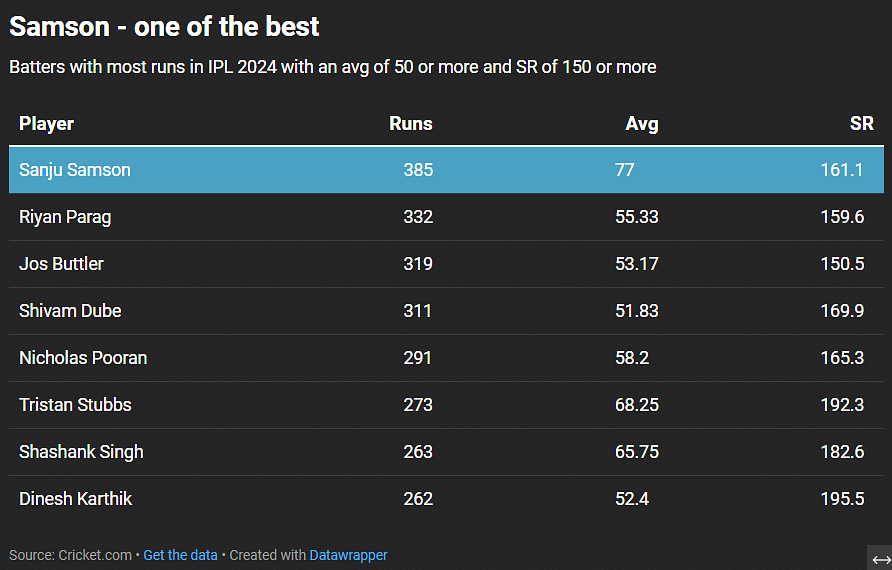Click the SR column header
Viewport: 892px width, 570px height.
click(861, 124)
